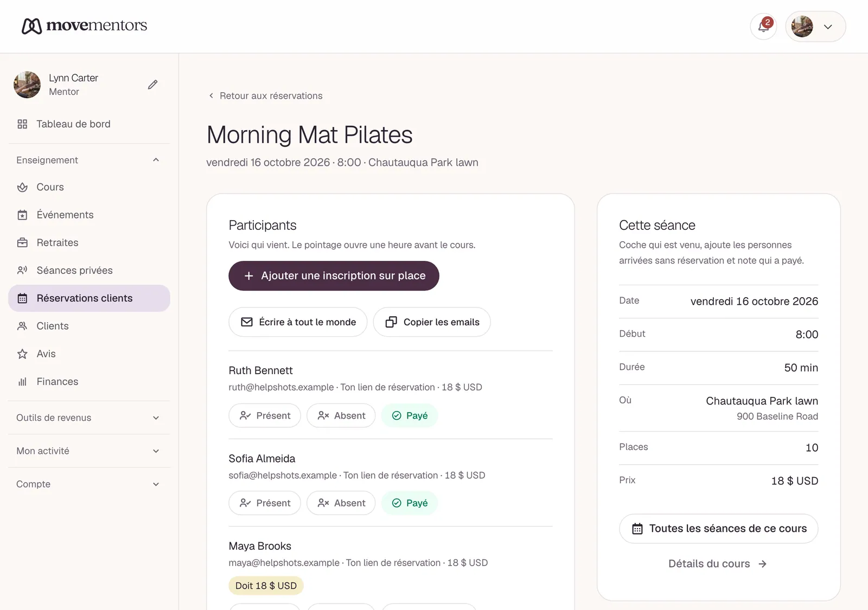Open the account menu dropdown in header
This screenshot has height=610, width=868.
click(x=815, y=26)
